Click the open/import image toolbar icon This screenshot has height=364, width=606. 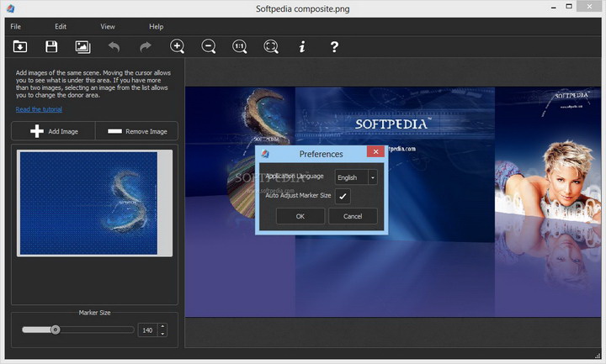pos(19,47)
